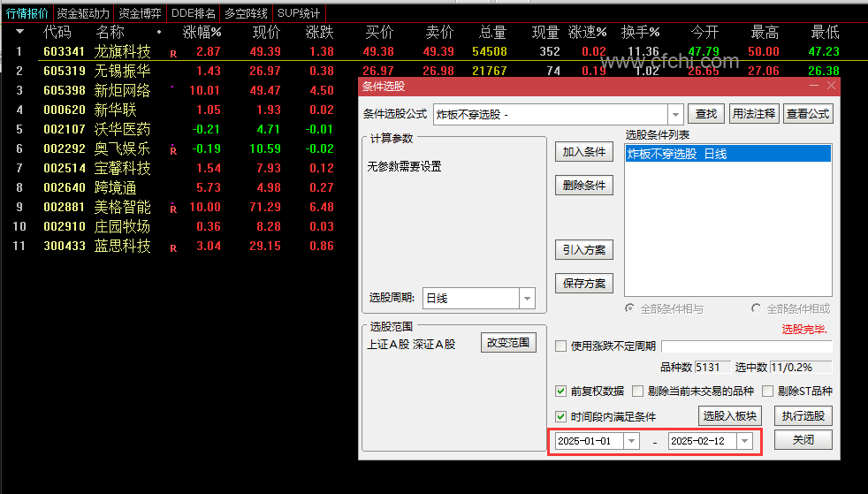Open the 选股周期 日线 dropdown
Screen dimensions: 868x494
527,298
